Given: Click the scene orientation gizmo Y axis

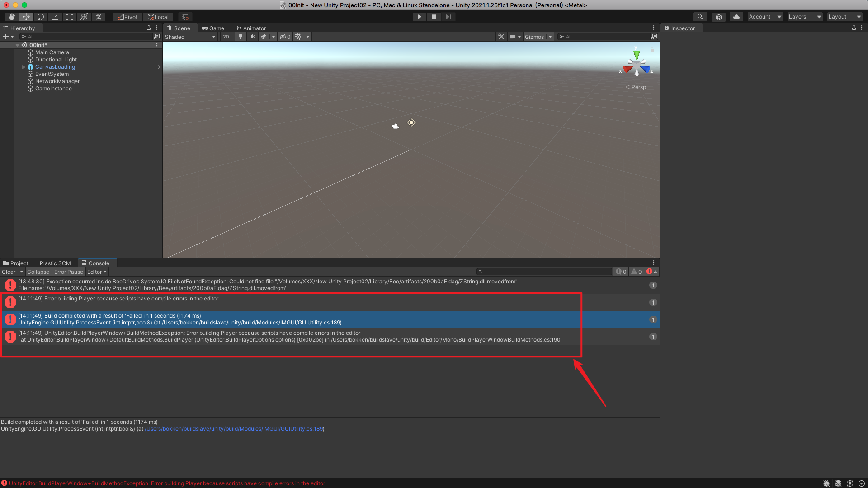Looking at the screenshot, I should point(637,54).
